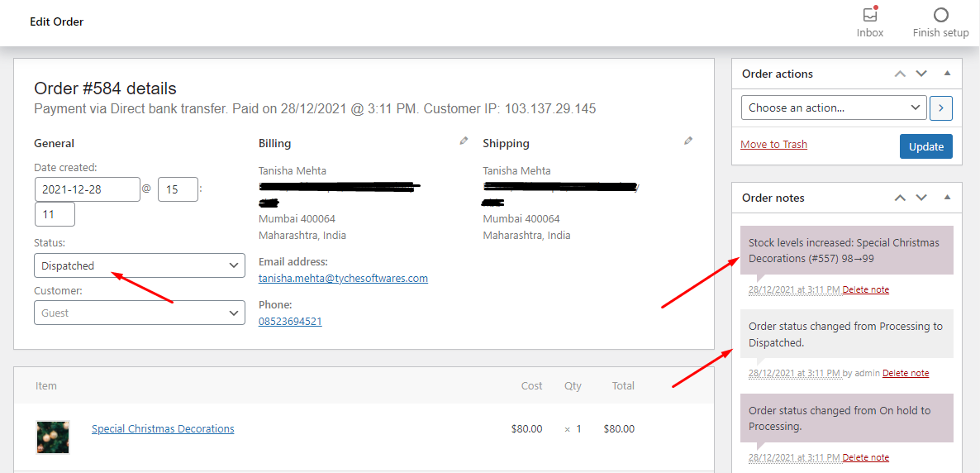This screenshot has height=473, width=980.
Task: Move Order actions panel up
Action: pos(900,74)
